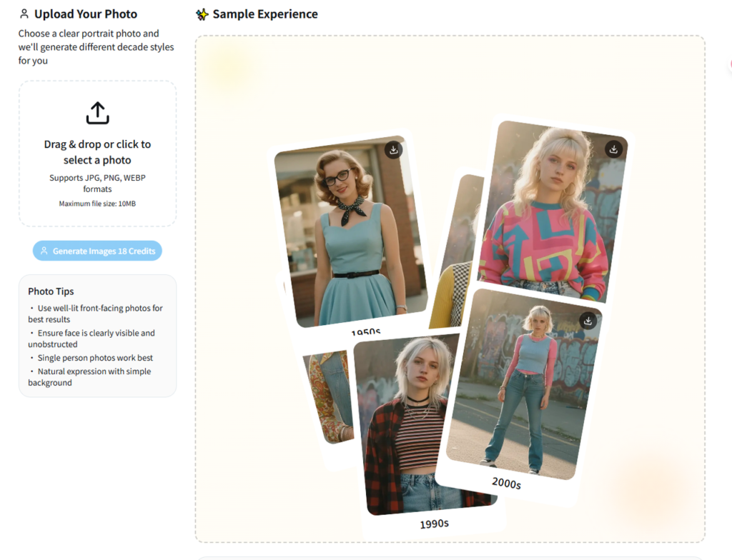Click the upload arrow icon
732x560 pixels.
click(x=97, y=113)
